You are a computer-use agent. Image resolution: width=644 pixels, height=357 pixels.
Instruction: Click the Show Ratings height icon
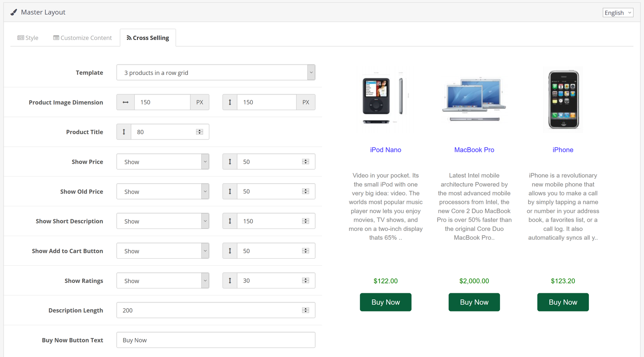[230, 280]
